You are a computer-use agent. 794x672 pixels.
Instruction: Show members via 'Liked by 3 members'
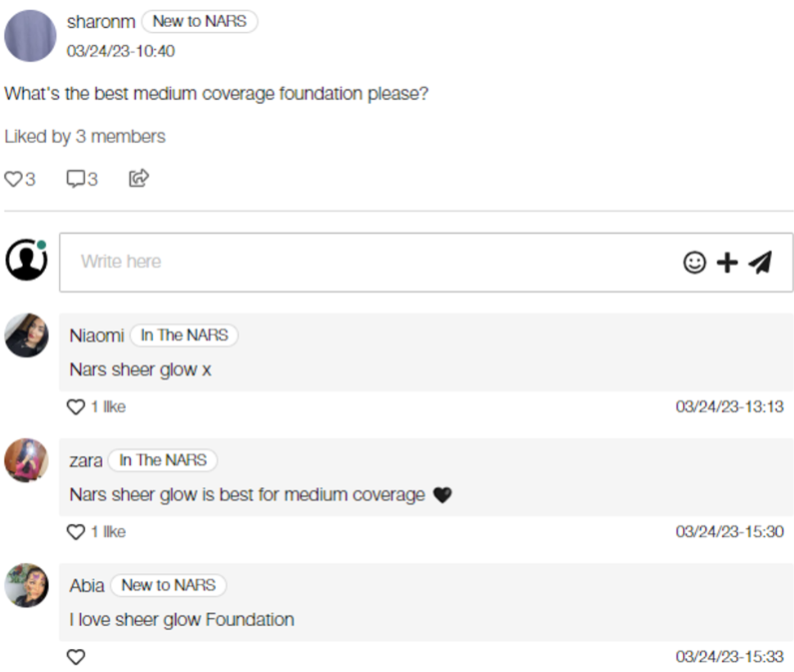coord(85,136)
